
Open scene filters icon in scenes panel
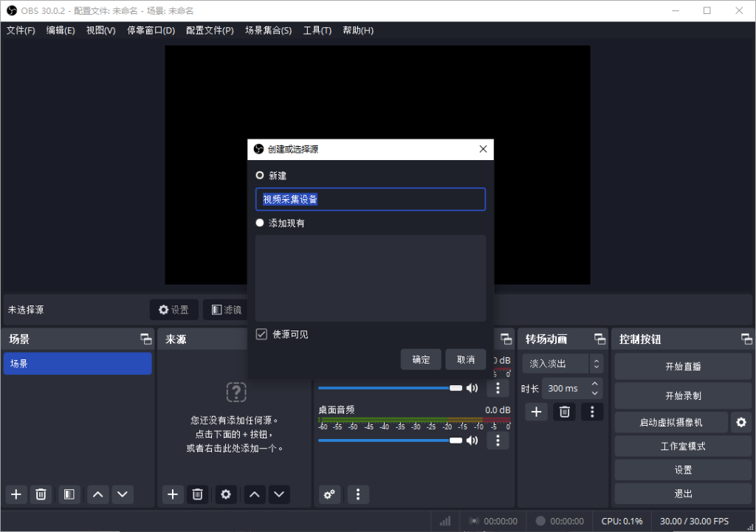point(69,494)
